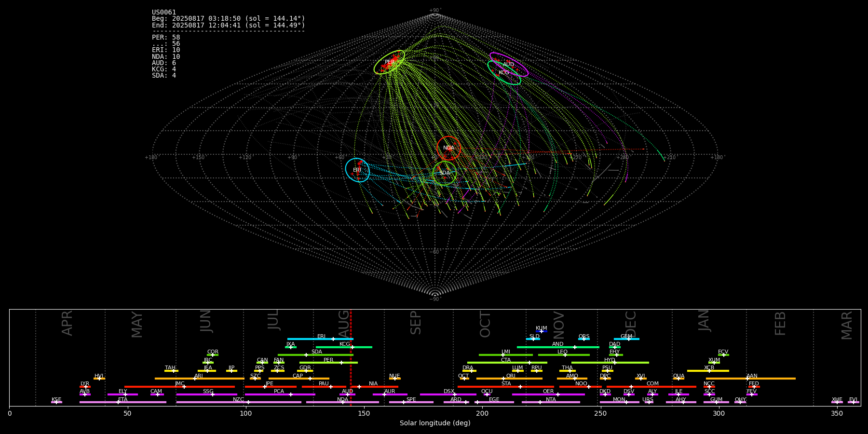Click the DEC month label in timeline
The height and width of the screenshot is (434, 868).
(631, 324)
